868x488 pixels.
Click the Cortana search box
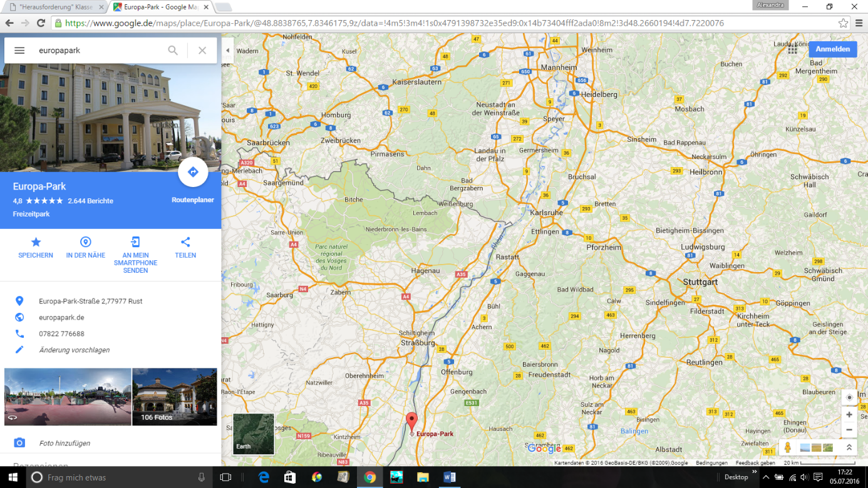pyautogui.click(x=119, y=477)
